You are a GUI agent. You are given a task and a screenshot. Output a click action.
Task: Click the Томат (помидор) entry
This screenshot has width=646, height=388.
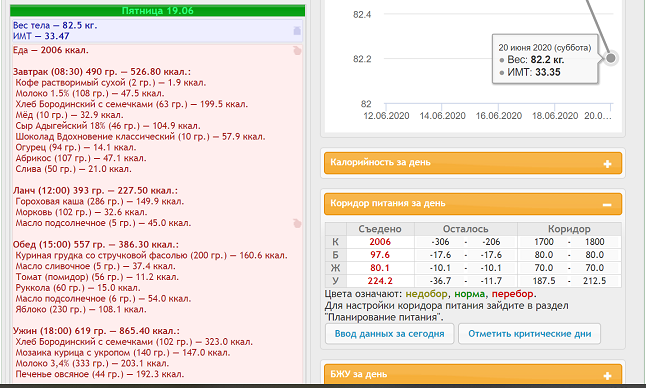pos(97,277)
